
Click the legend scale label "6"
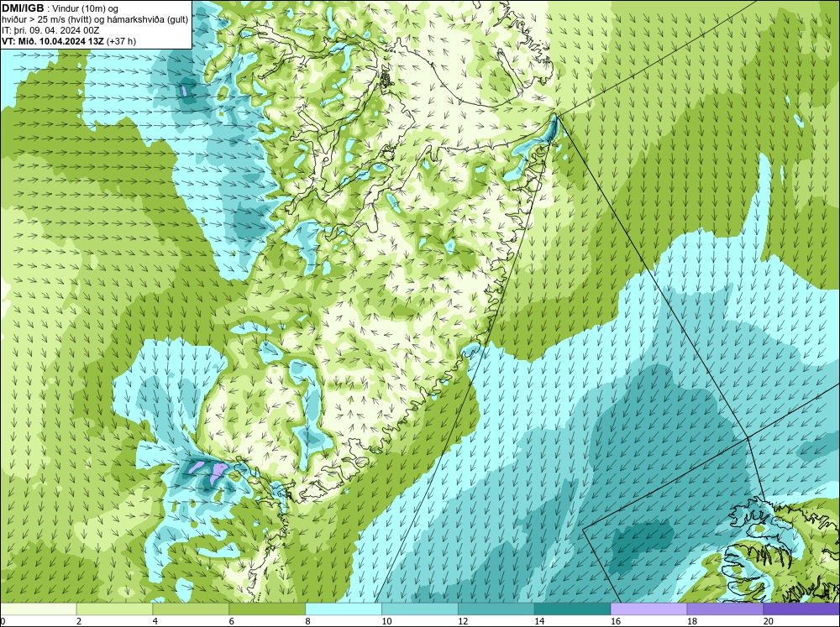(x=232, y=621)
